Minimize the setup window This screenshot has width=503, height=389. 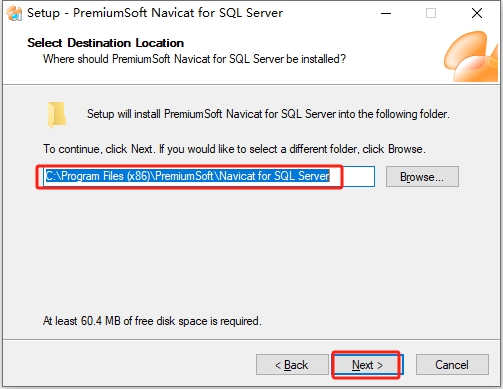coord(386,13)
